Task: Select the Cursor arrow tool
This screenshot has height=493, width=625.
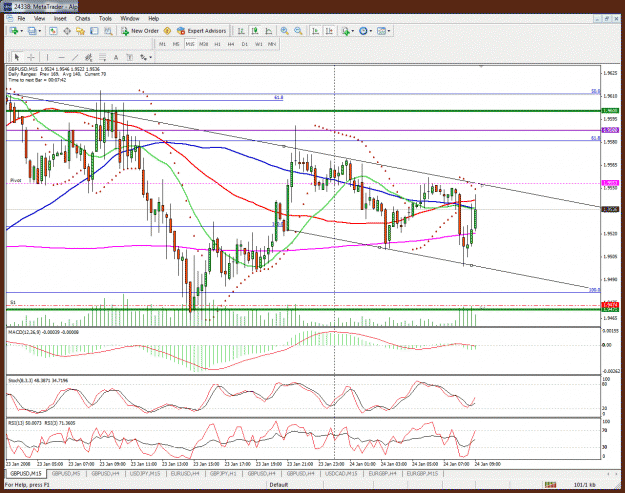Action: click(x=17, y=57)
